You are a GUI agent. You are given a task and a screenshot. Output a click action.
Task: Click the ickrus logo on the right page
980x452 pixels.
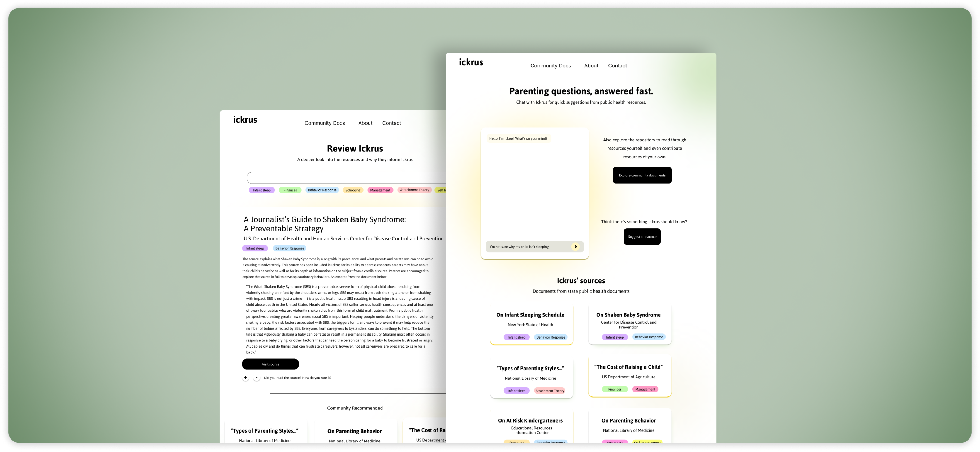point(470,62)
